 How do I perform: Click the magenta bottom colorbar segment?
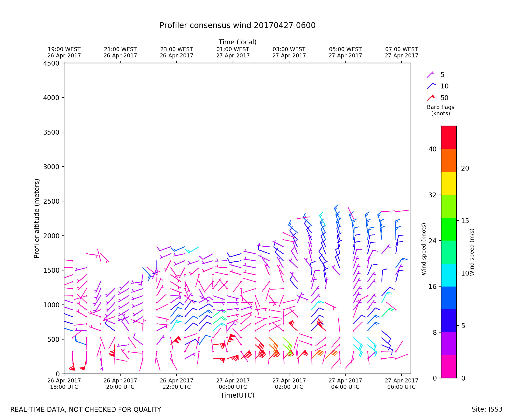tap(449, 366)
